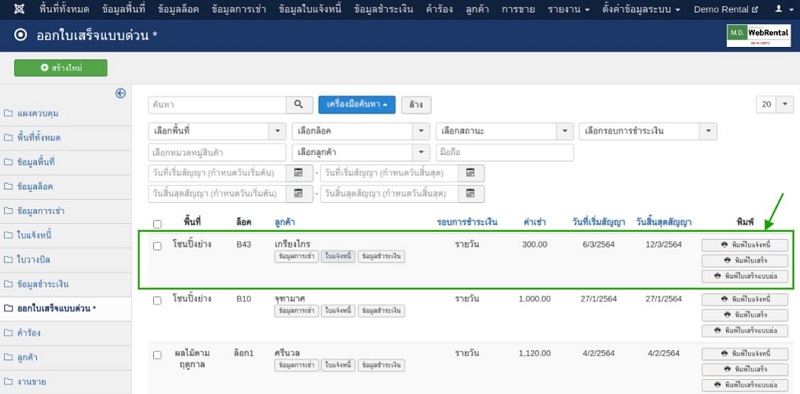The height and width of the screenshot is (394, 800).
Task: Print short receipt for customer เกรียงไกร
Action: pos(745,276)
